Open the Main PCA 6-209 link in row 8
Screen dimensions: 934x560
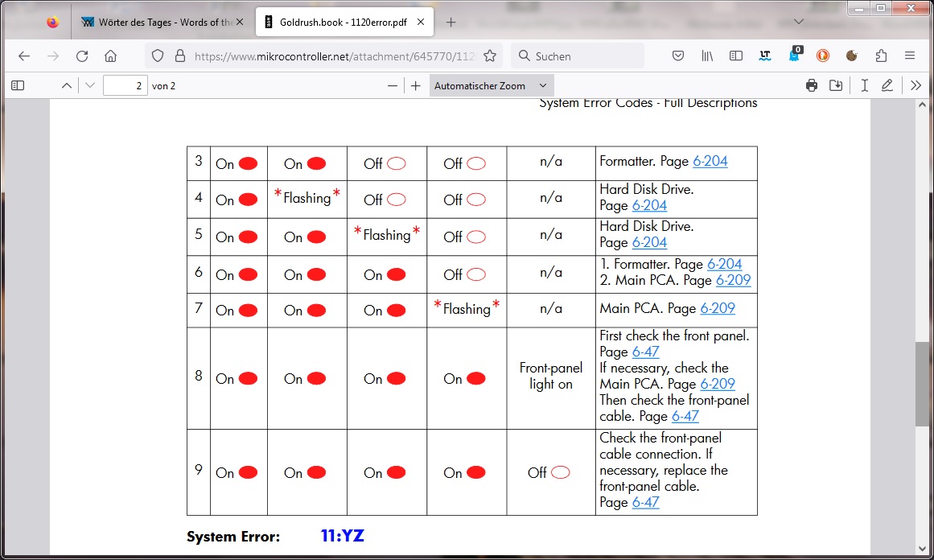click(x=718, y=385)
